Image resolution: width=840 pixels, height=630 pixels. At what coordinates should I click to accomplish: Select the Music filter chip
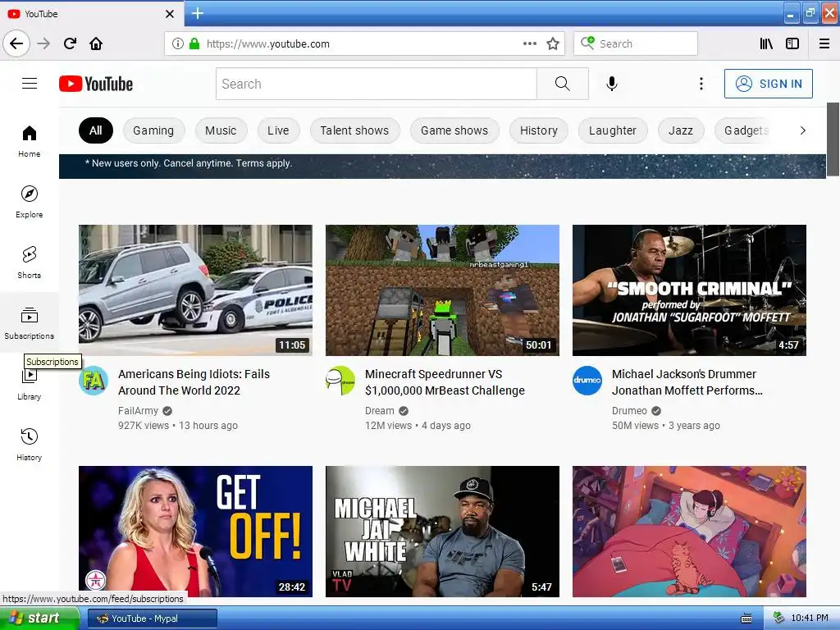(x=221, y=130)
